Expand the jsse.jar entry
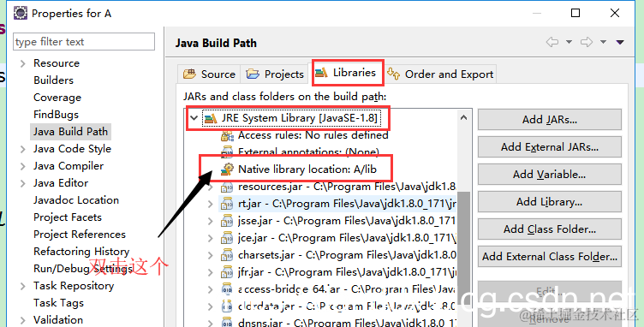The height and width of the screenshot is (327, 644). [211, 221]
